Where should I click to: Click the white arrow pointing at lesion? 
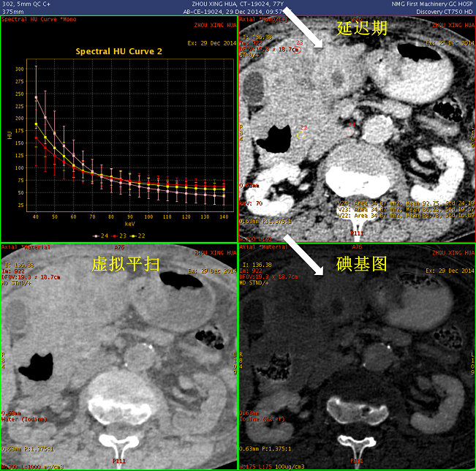pos(301,29)
